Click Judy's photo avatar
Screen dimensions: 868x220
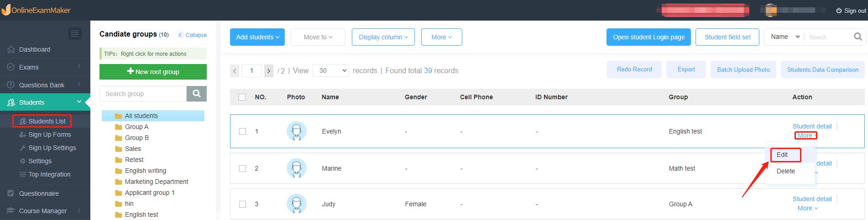click(x=297, y=204)
